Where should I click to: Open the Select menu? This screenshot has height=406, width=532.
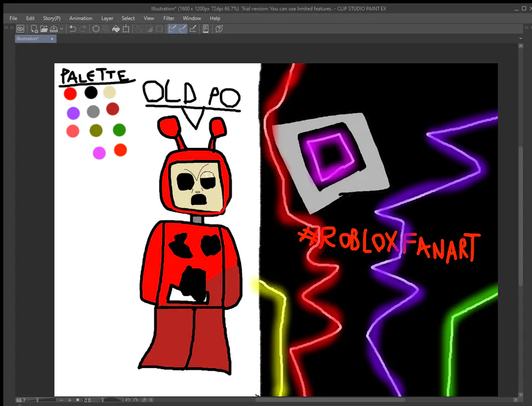click(x=128, y=18)
